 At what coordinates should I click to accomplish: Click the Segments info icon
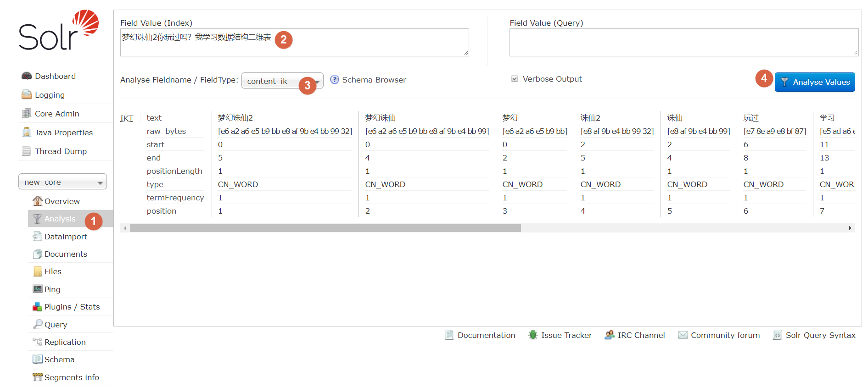coord(37,377)
